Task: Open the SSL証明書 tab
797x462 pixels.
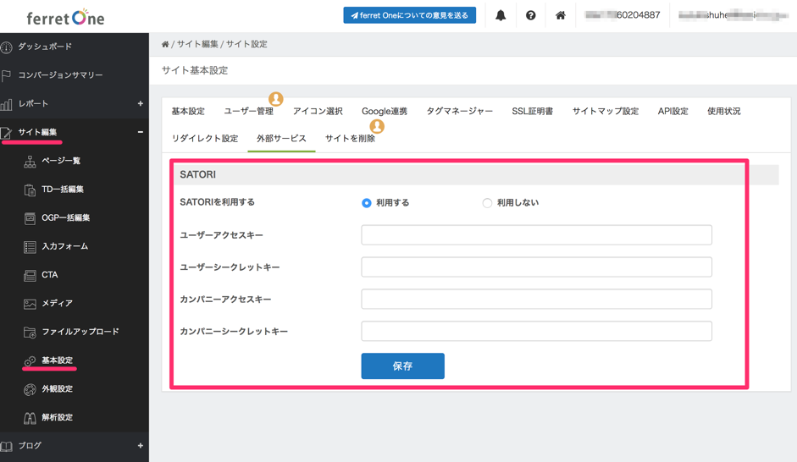Action: (532, 111)
